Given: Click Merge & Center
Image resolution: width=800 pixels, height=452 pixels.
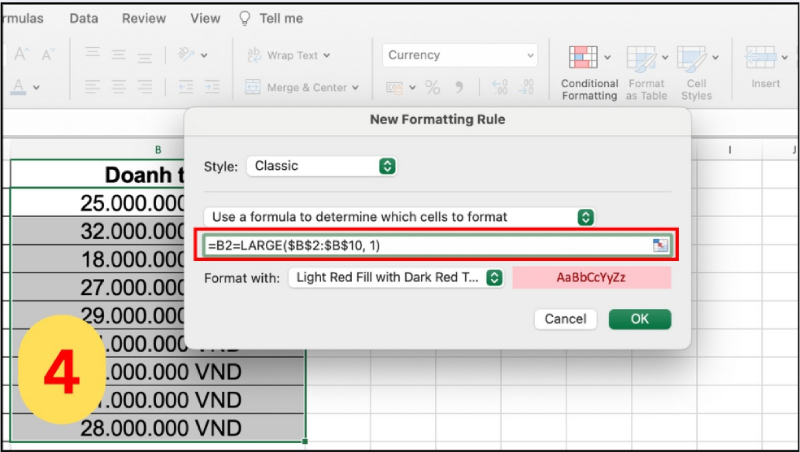Looking at the screenshot, I should pos(296,87).
